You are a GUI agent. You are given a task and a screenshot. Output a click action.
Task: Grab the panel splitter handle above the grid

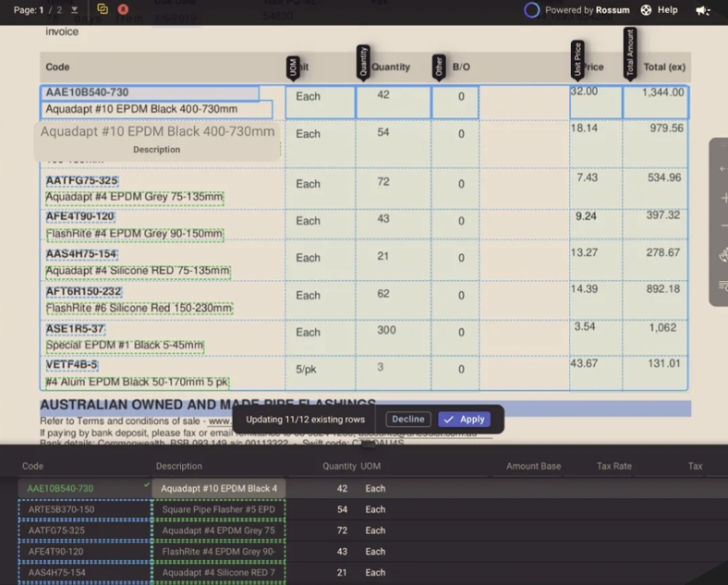(x=369, y=445)
